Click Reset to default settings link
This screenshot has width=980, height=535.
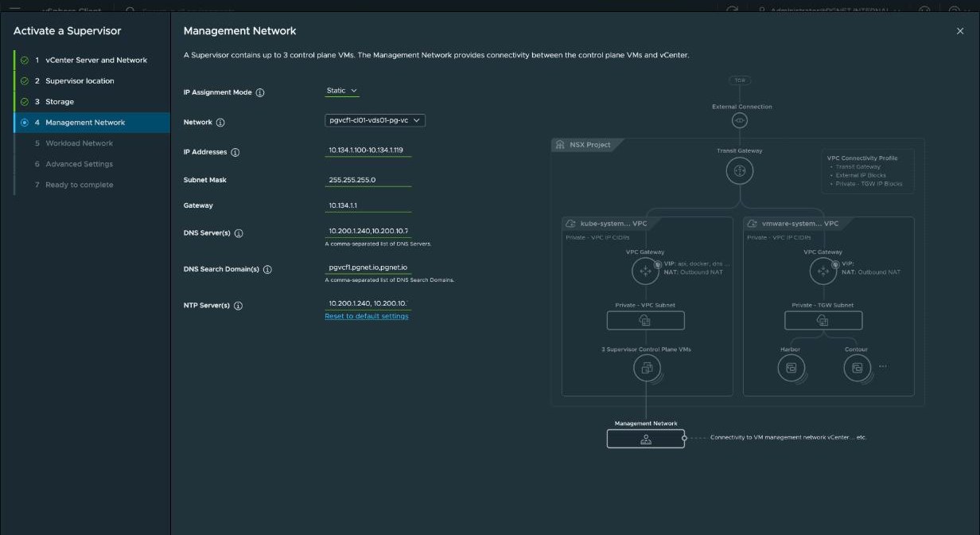[x=367, y=316]
